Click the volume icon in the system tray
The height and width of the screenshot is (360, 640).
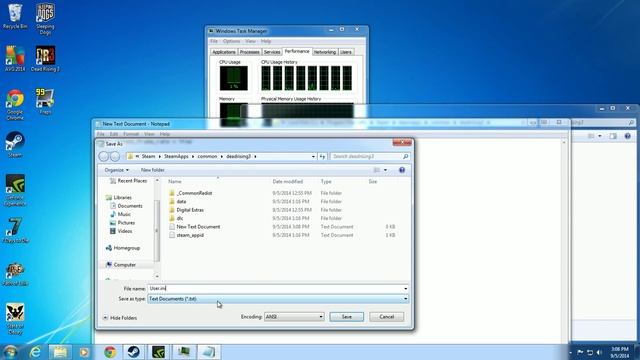[x=599, y=352]
